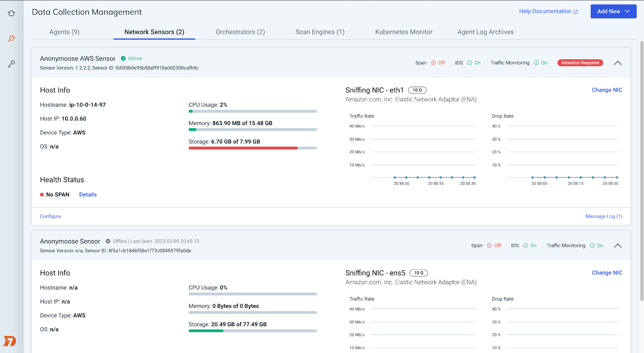Open the plug connector sidebar icon
644x353 pixels.
click(x=11, y=39)
